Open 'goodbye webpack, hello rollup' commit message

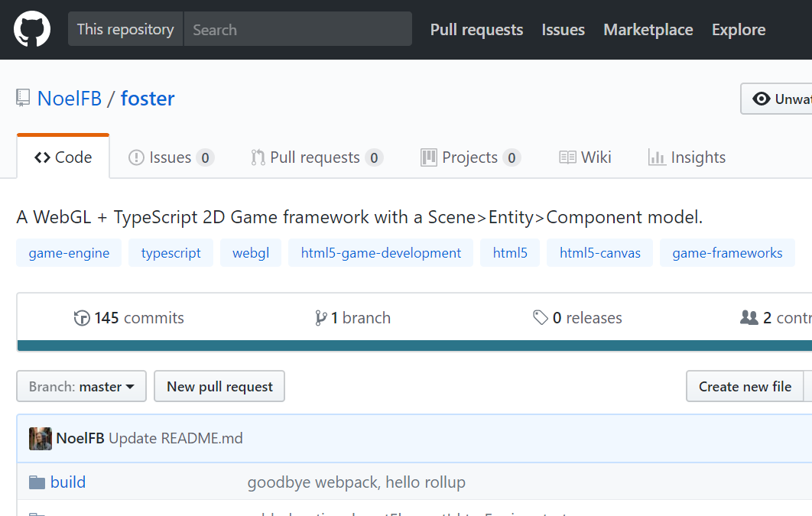click(356, 482)
